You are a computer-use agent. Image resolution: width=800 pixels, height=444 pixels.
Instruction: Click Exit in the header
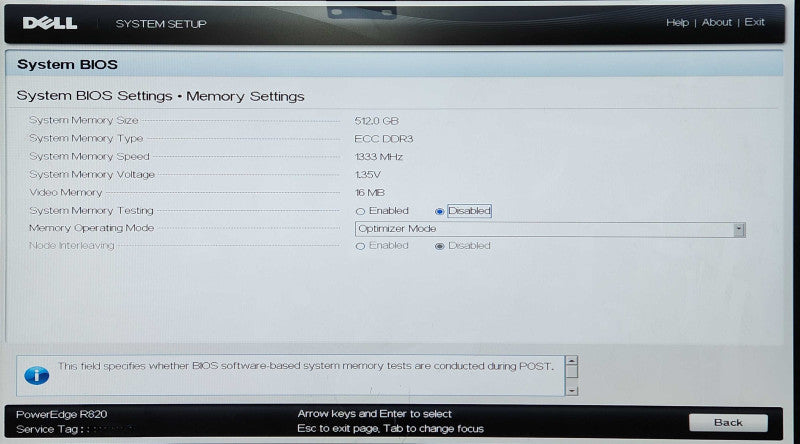[754, 22]
